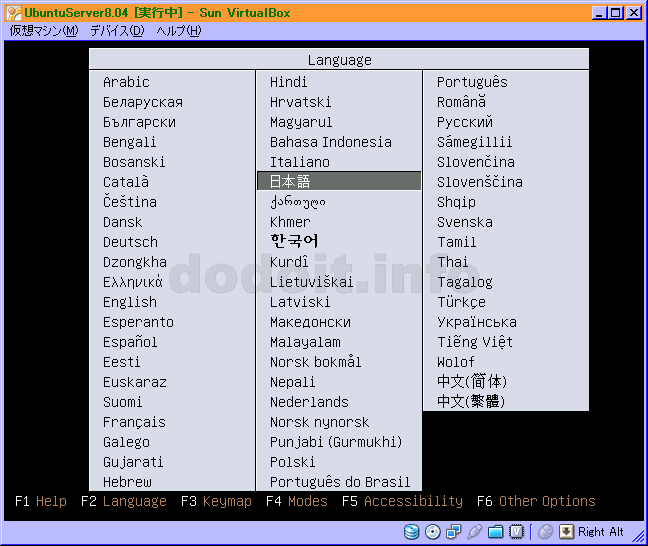This screenshot has width=648, height=546.
Task: Select Hrvatski language
Action: (x=300, y=102)
